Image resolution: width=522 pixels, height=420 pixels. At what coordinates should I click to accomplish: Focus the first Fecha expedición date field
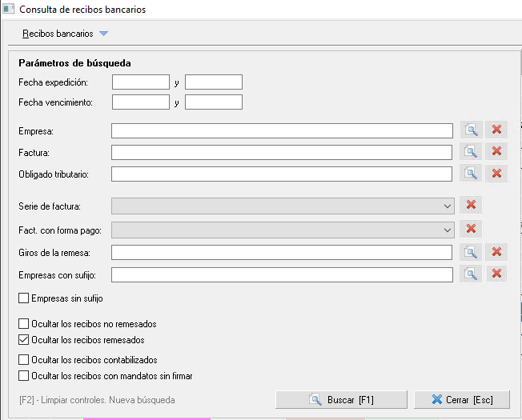coord(141,82)
